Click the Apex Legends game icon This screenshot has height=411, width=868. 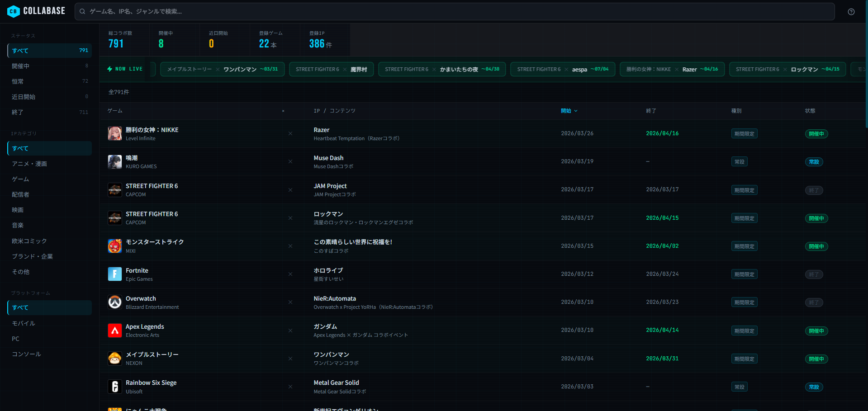(114, 331)
